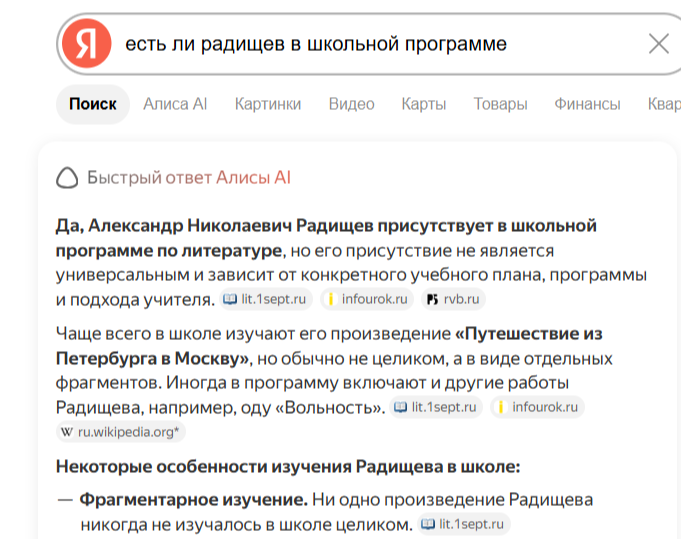Open the Картинки tab

click(x=268, y=104)
